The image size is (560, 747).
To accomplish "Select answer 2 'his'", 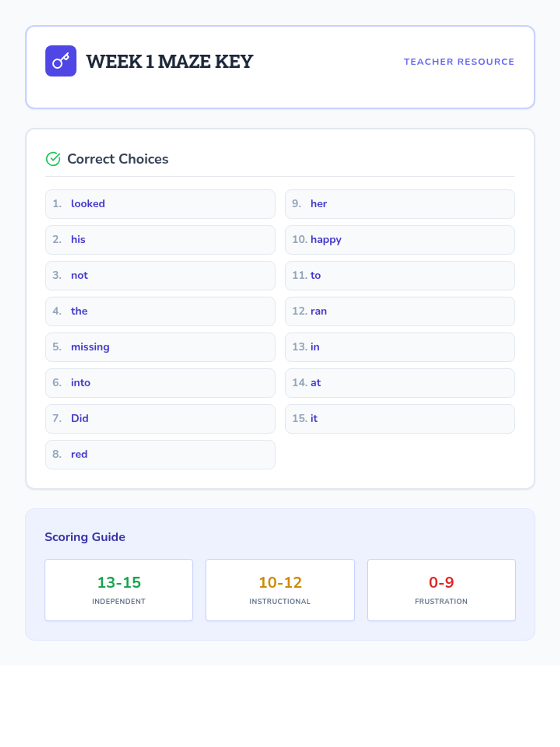I will click(x=160, y=240).
